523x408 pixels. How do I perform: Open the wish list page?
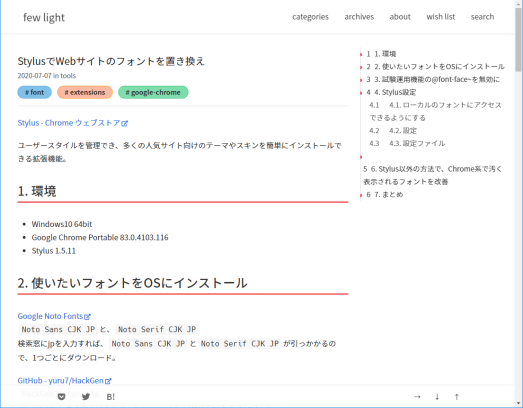click(440, 17)
